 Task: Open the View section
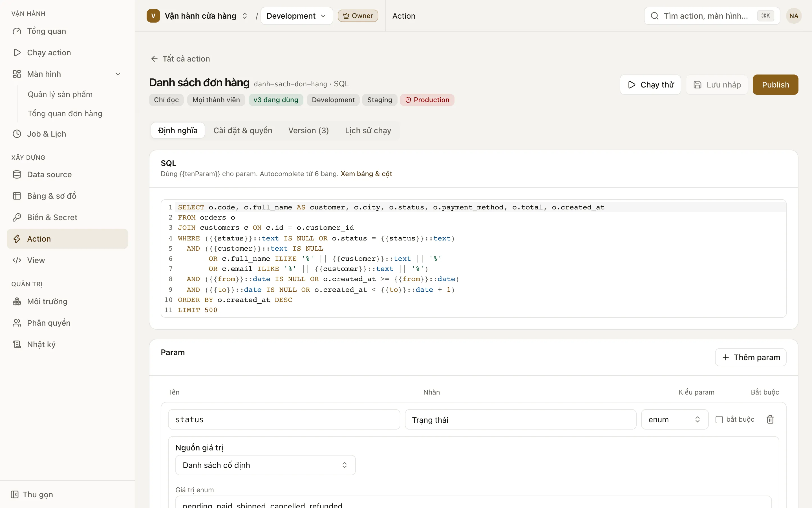tap(67, 260)
